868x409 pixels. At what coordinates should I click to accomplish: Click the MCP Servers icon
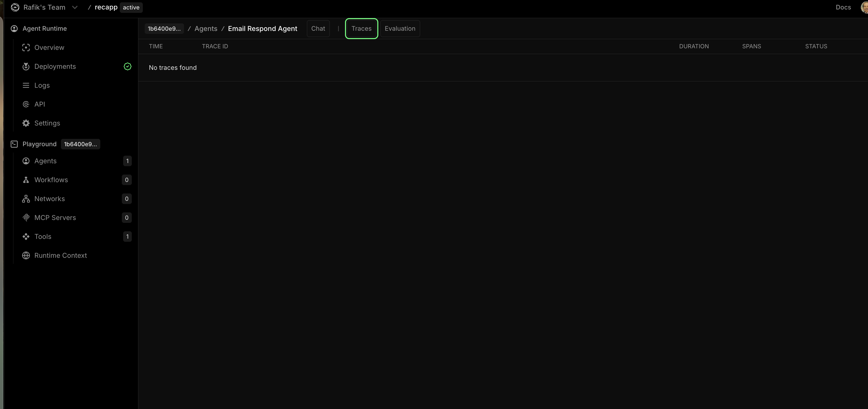tap(26, 218)
